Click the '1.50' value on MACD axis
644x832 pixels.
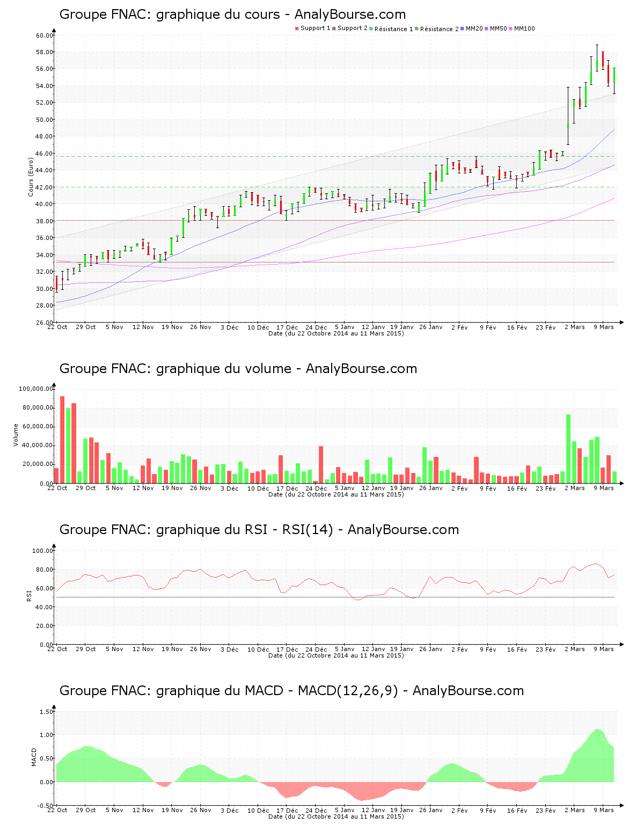click(x=47, y=712)
